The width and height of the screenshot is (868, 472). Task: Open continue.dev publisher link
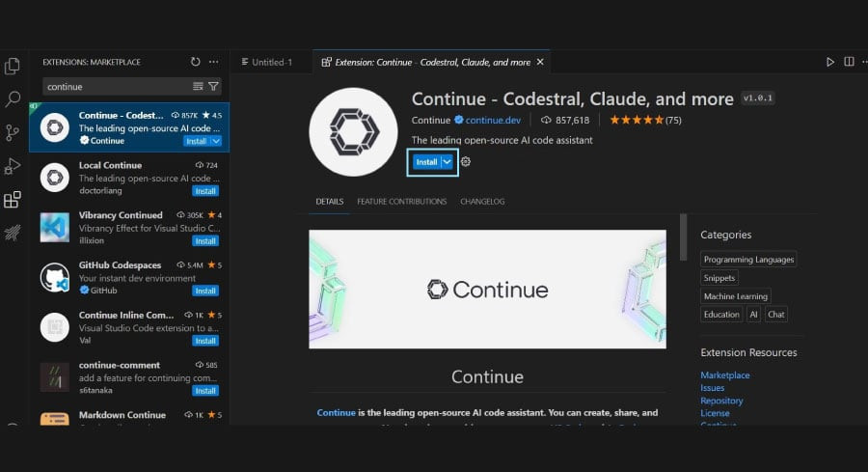[493, 120]
